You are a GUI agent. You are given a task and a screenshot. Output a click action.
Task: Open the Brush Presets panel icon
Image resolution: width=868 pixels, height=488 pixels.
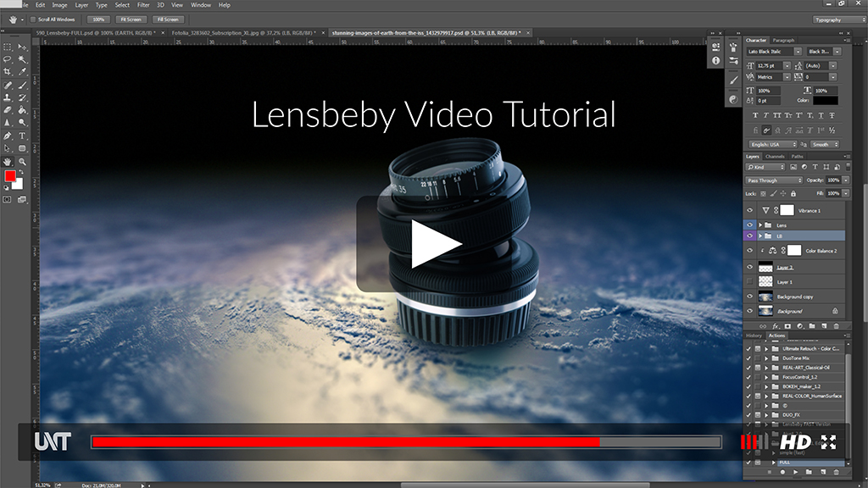pyautogui.click(x=733, y=61)
